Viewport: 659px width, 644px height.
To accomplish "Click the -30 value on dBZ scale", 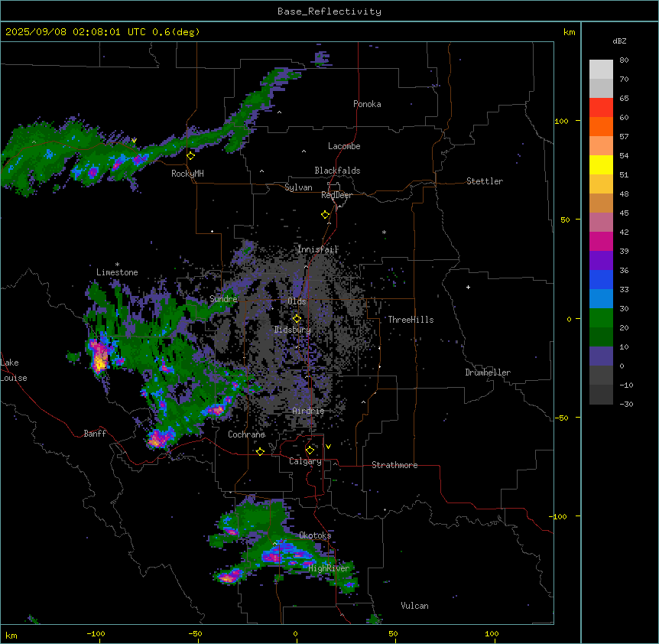I will tap(626, 404).
